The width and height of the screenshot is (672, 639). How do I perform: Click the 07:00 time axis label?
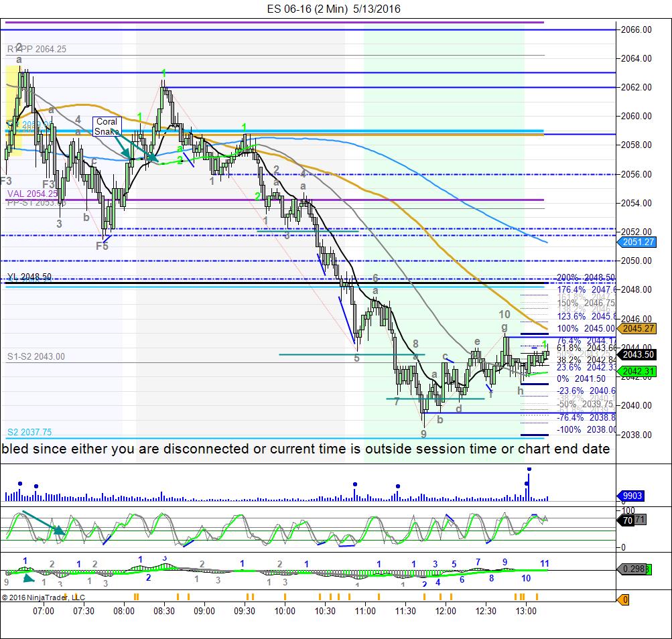tap(44, 611)
